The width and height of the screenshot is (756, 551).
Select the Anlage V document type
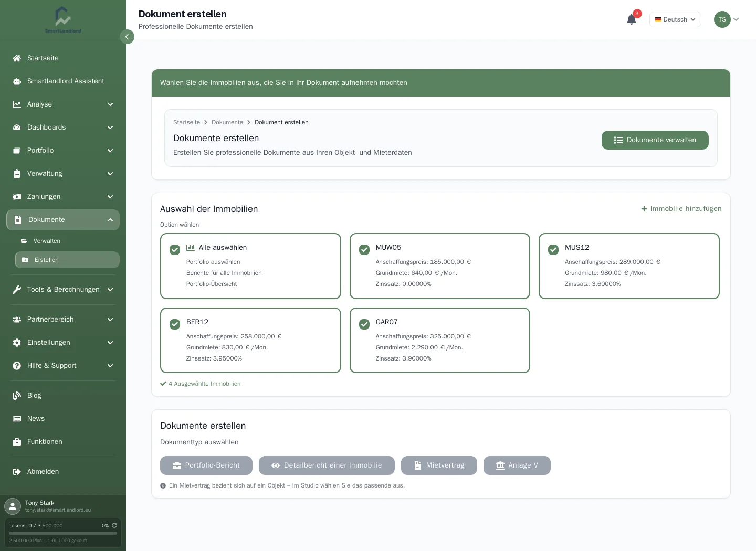point(517,465)
